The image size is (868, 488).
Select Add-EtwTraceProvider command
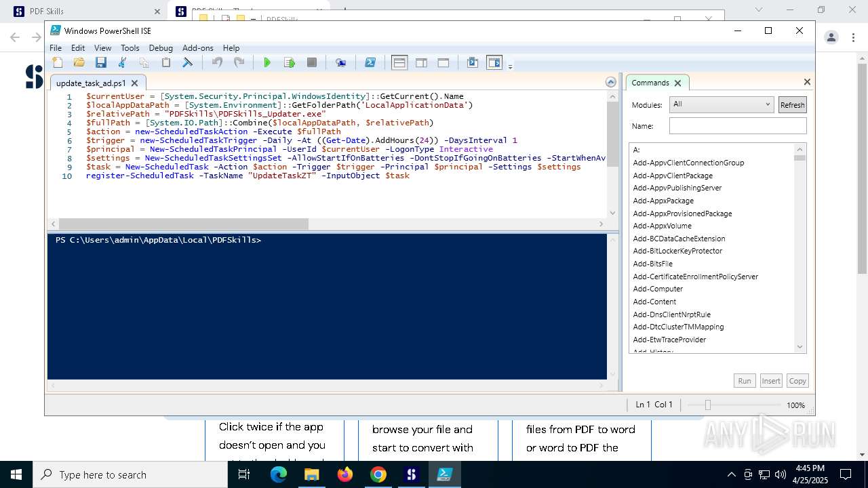(669, 340)
